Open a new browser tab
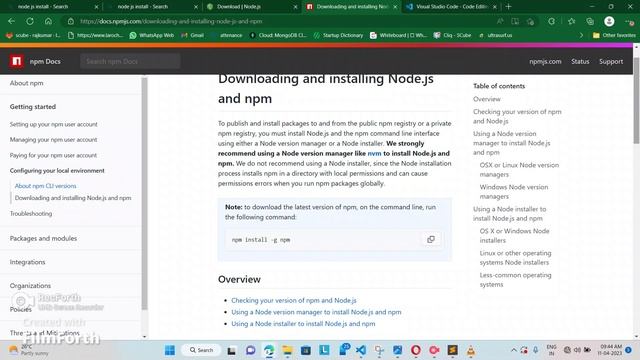Viewport: 640px width, 360px height. point(508,7)
